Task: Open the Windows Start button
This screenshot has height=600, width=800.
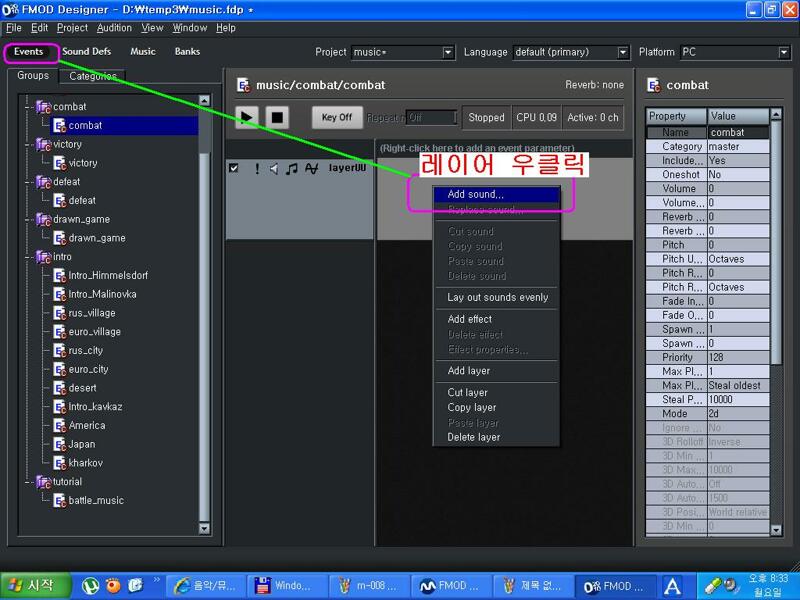Action: click(x=36, y=586)
